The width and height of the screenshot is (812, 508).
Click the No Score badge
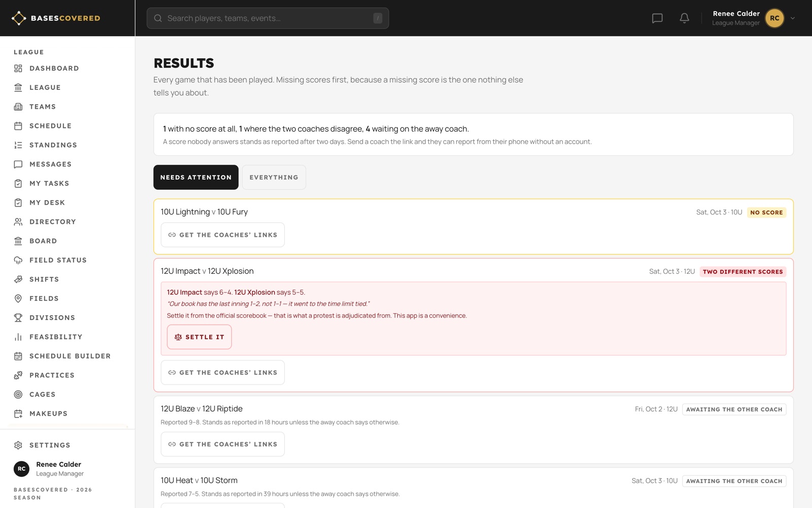766,212
